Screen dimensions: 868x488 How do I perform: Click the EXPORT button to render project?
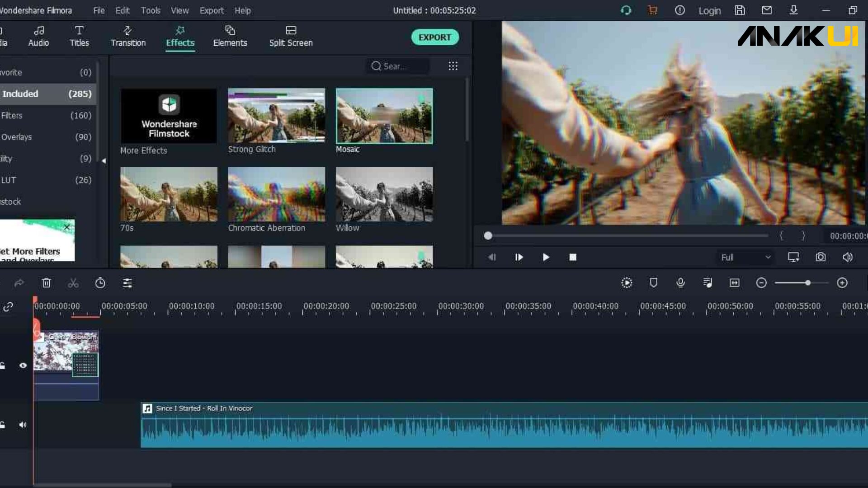click(x=434, y=36)
